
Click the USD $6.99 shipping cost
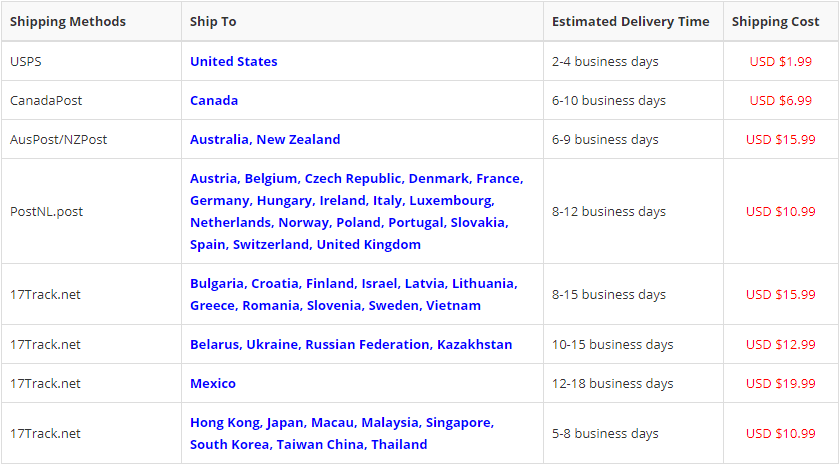pyautogui.click(x=780, y=100)
